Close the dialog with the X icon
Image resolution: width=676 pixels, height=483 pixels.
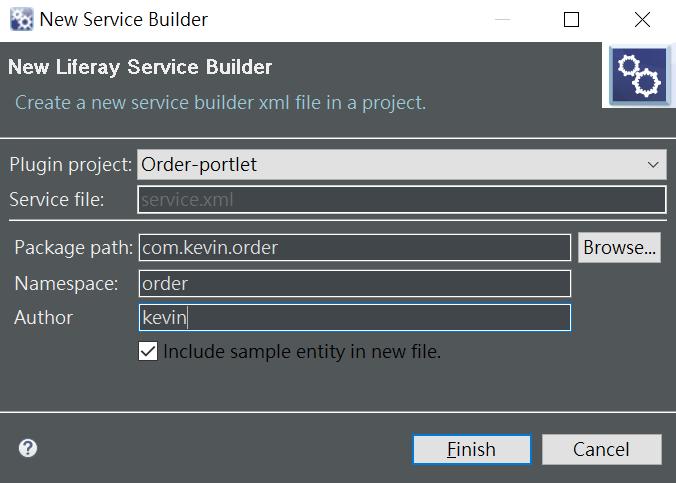(642, 19)
